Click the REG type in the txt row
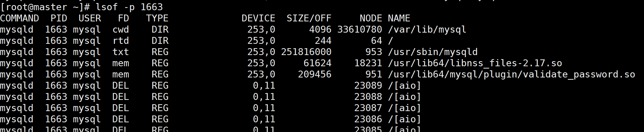Image resolution: width=644 pixels, height=132 pixels. (x=160, y=52)
